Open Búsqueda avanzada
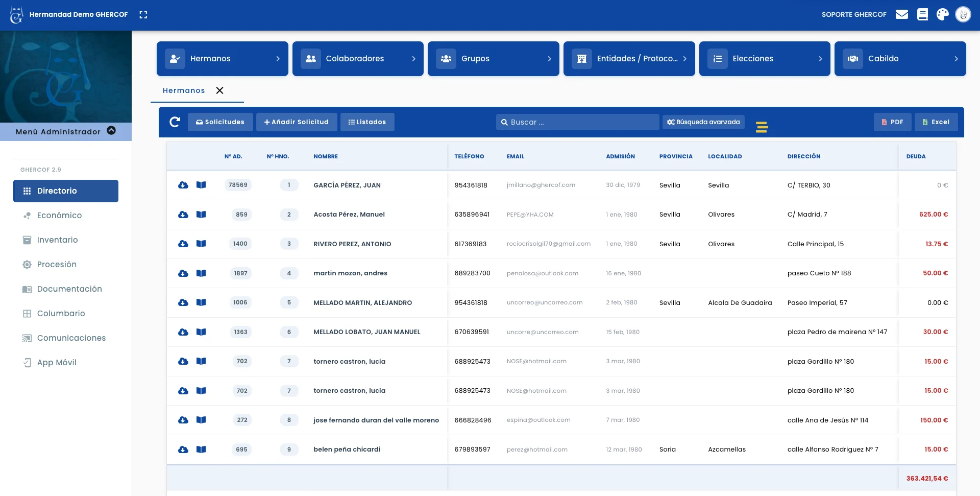Screen dimensions: 980x496 coord(703,122)
